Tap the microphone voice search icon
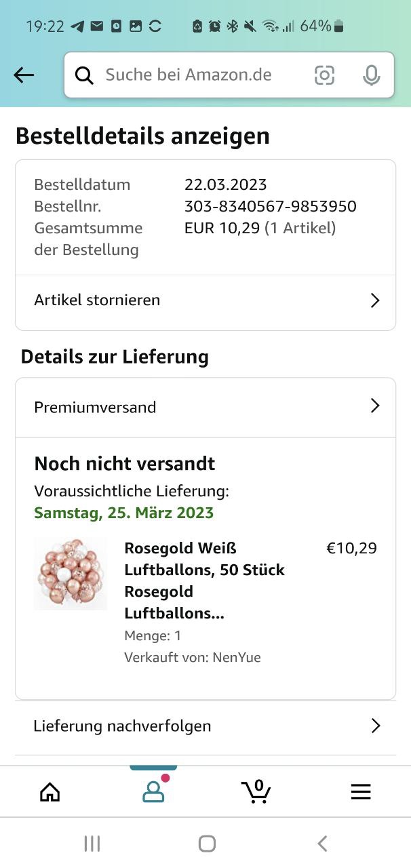Image resolution: width=411 pixels, height=868 pixels. (371, 75)
